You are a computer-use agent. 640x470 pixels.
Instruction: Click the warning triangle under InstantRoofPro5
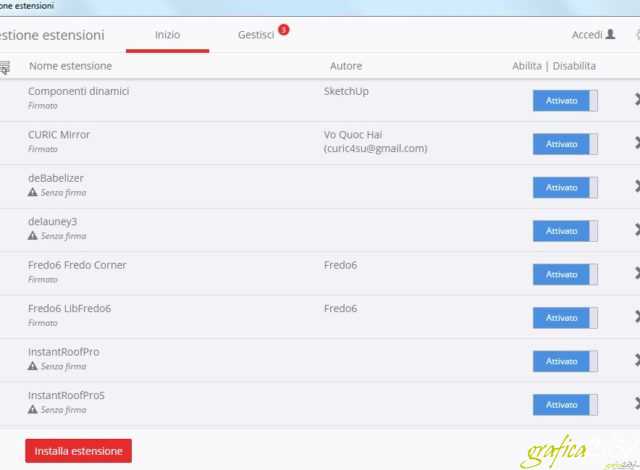[x=32, y=410]
